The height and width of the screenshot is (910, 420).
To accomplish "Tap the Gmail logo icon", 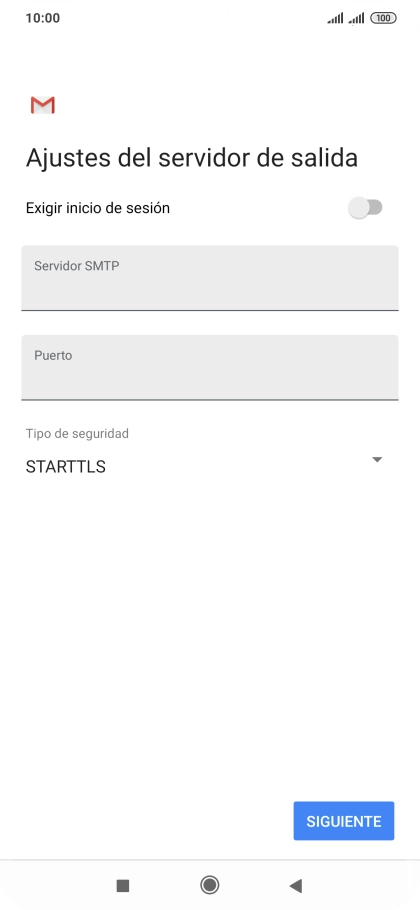I will click(42, 105).
